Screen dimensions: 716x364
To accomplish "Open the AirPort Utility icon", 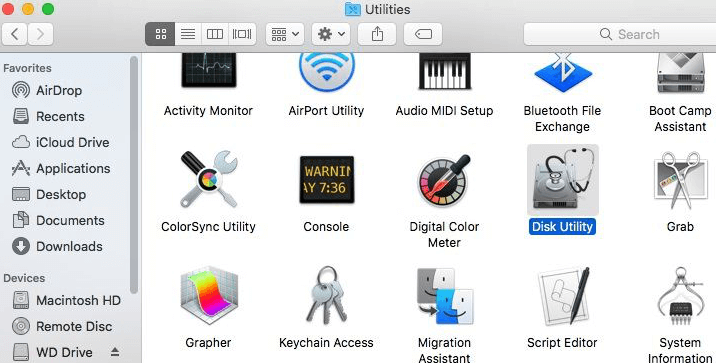I will pos(326,73).
